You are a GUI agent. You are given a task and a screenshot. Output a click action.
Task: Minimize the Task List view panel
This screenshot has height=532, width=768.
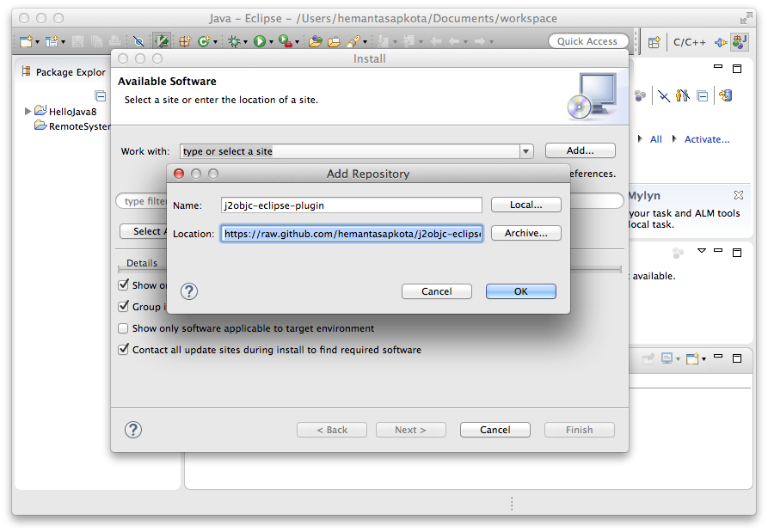(x=718, y=66)
